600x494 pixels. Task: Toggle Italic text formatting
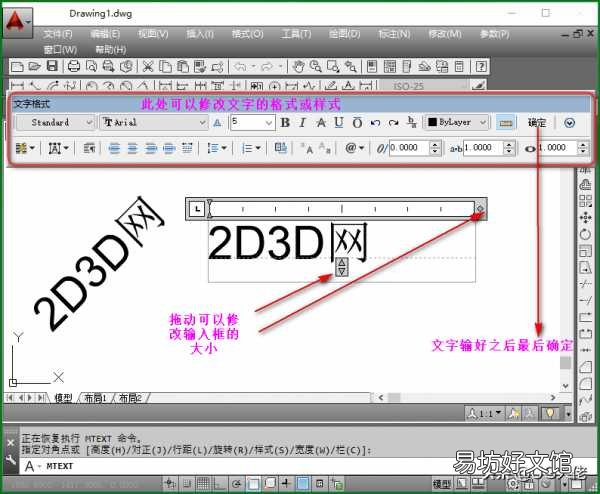pos(302,123)
